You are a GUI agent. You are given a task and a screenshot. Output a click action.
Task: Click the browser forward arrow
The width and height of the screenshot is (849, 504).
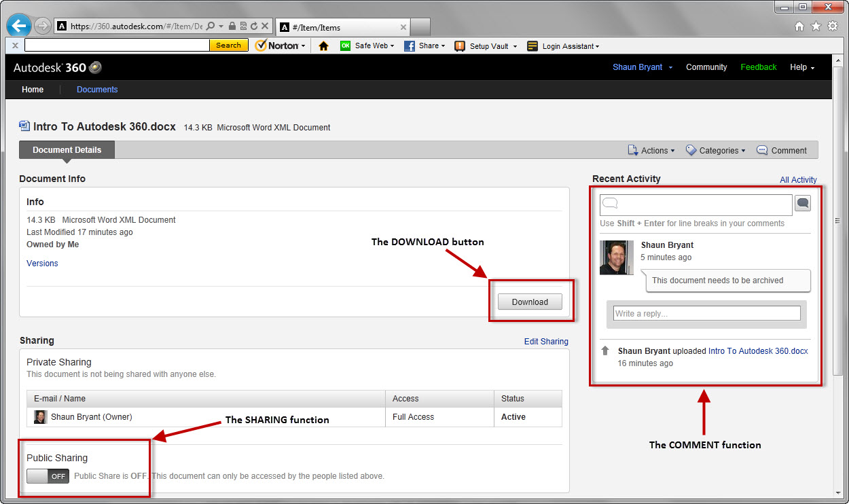(42, 26)
